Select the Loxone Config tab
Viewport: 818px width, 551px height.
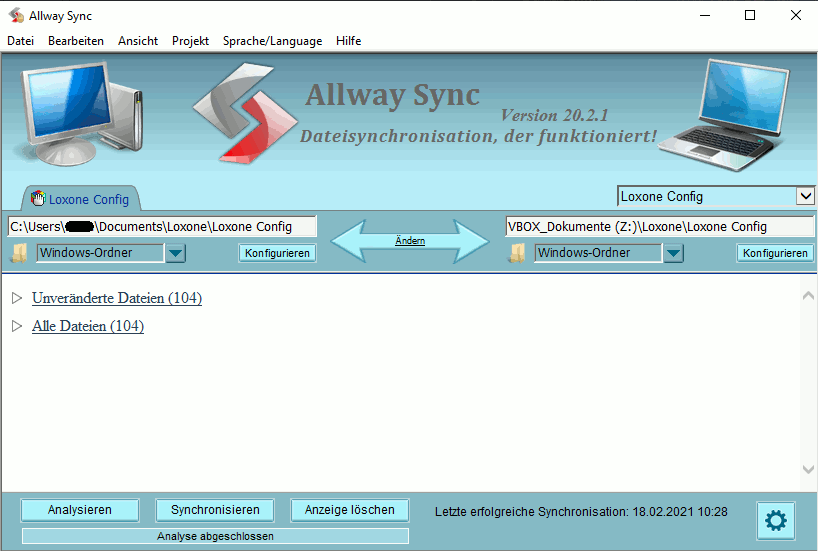point(81,199)
